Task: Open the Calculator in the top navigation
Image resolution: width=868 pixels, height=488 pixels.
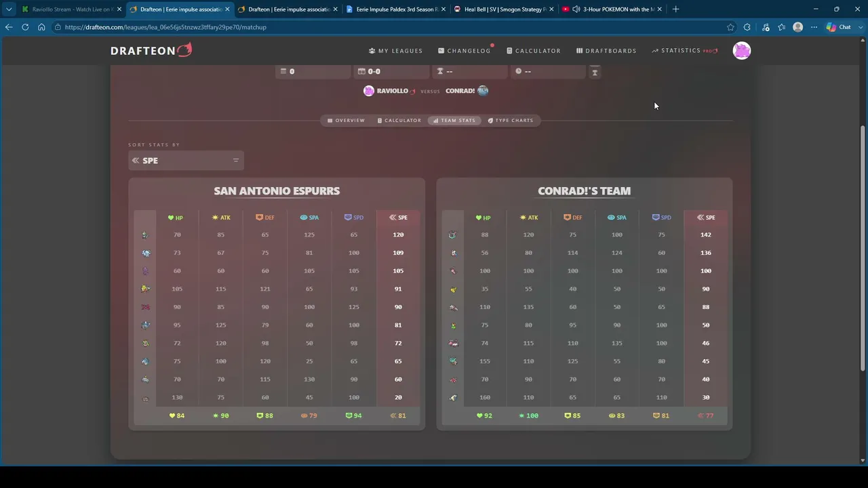Action: pos(534,51)
